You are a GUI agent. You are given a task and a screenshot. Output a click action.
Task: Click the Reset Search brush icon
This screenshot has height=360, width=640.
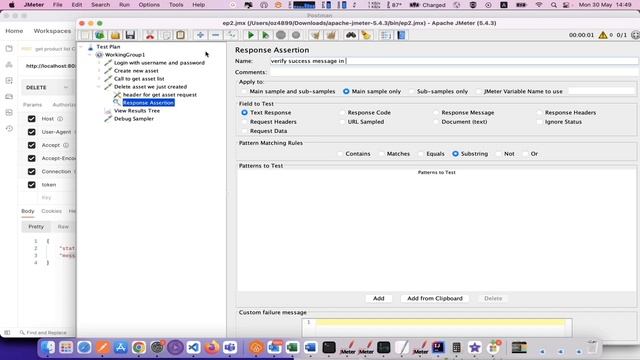click(x=366, y=35)
